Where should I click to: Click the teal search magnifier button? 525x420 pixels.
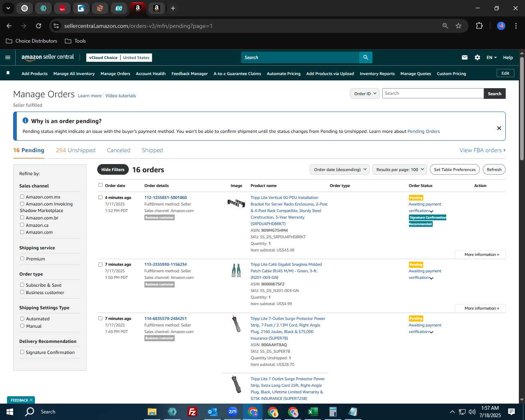click(365, 57)
